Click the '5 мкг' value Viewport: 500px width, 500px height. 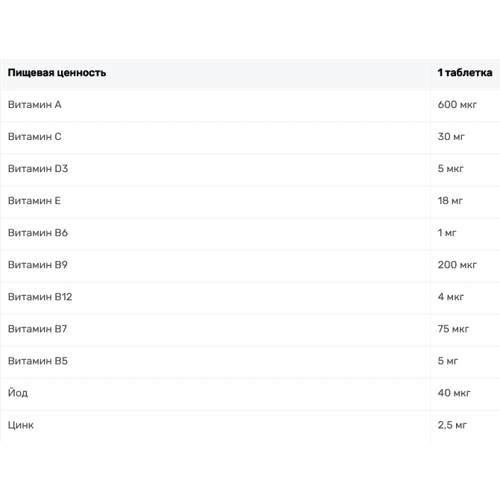(x=450, y=169)
